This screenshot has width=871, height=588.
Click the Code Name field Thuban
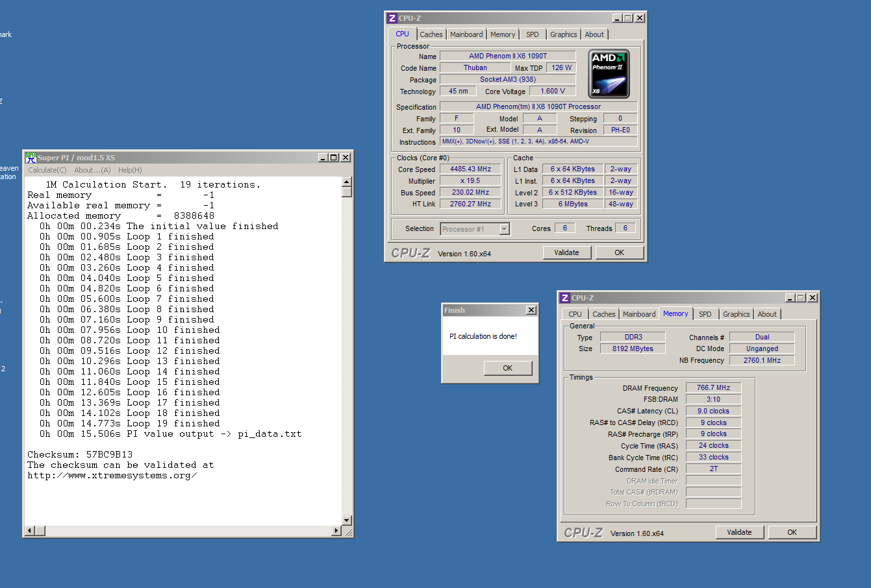475,67
